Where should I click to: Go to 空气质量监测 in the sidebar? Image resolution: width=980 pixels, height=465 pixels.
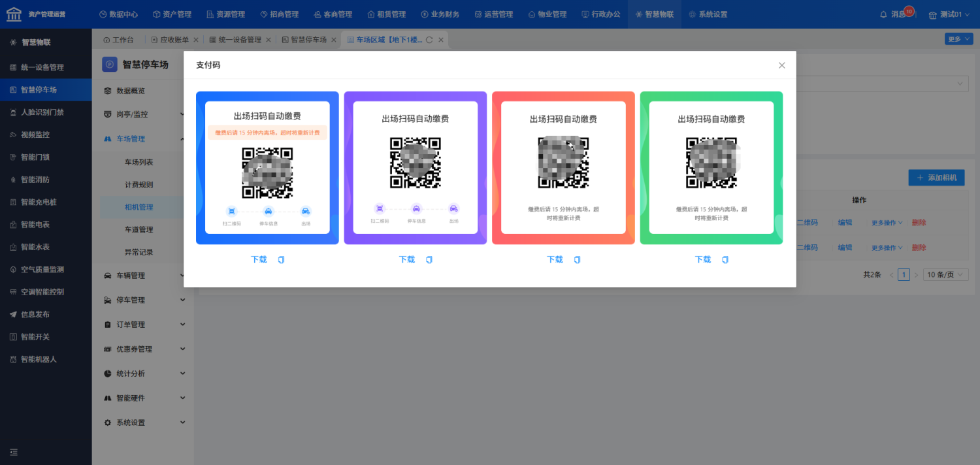pyautogui.click(x=46, y=270)
